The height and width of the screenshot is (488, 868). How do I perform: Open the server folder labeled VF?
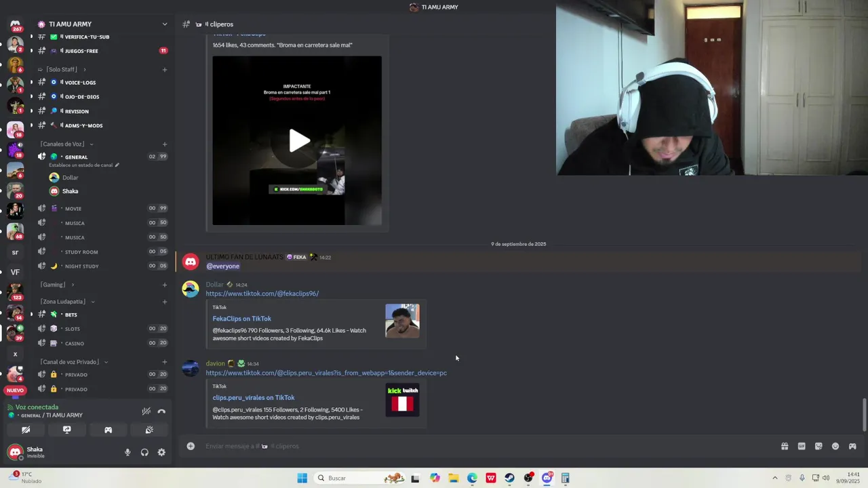(x=15, y=272)
